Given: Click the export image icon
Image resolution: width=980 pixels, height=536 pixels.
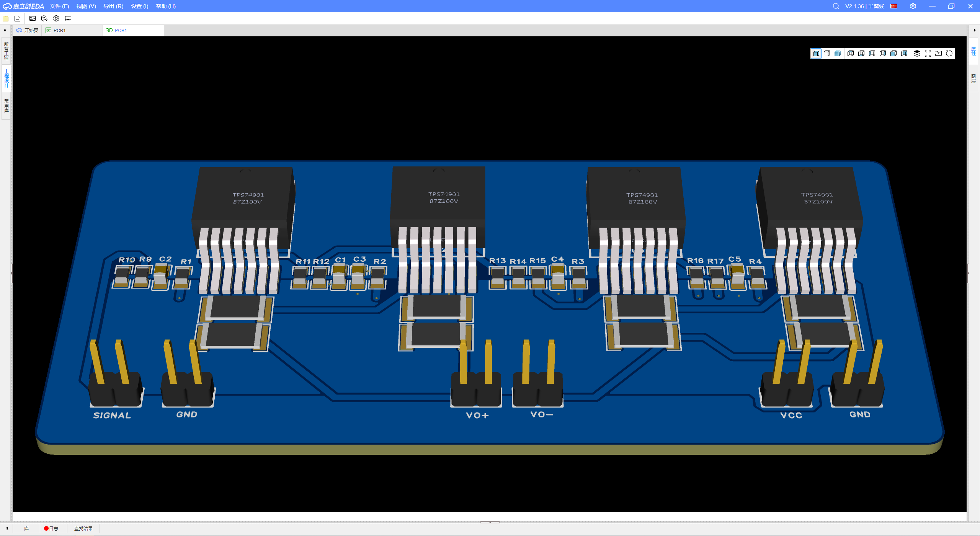Looking at the screenshot, I should click(33, 18).
